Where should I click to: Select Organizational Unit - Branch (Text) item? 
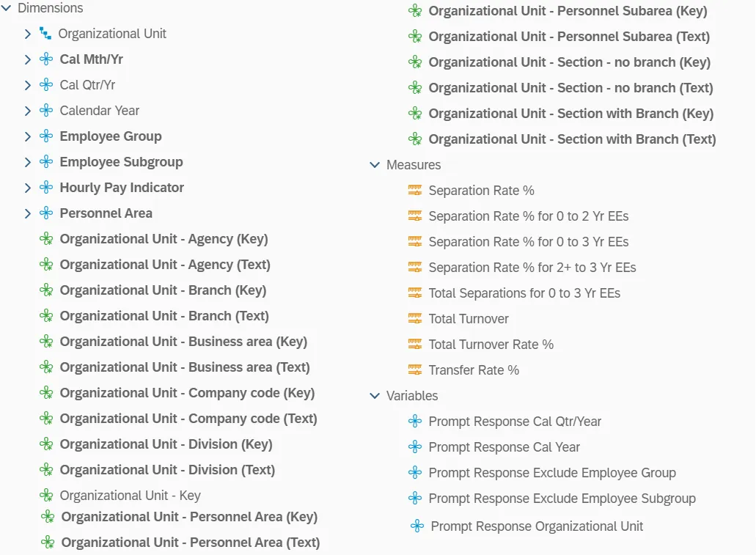click(164, 316)
